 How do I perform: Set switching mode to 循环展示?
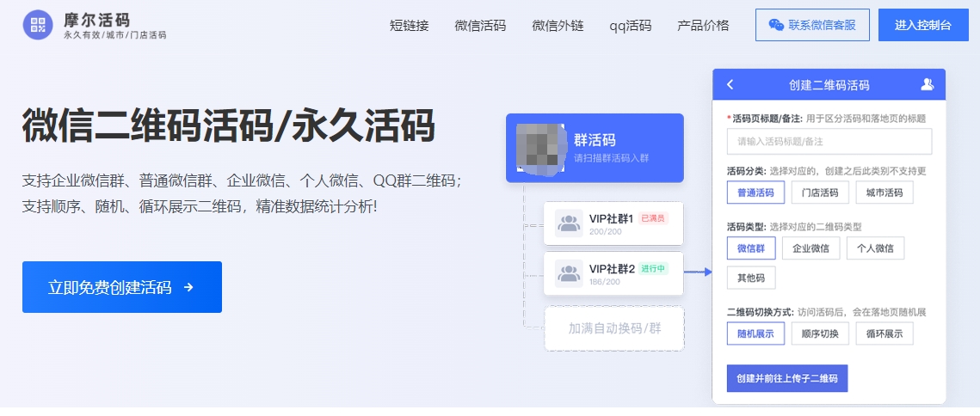click(884, 333)
